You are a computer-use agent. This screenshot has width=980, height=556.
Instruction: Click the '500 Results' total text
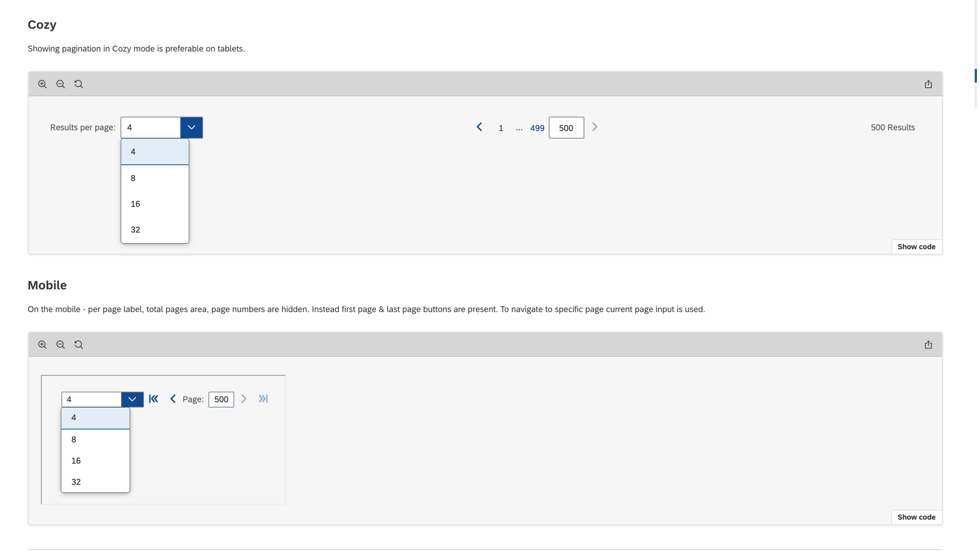893,128
